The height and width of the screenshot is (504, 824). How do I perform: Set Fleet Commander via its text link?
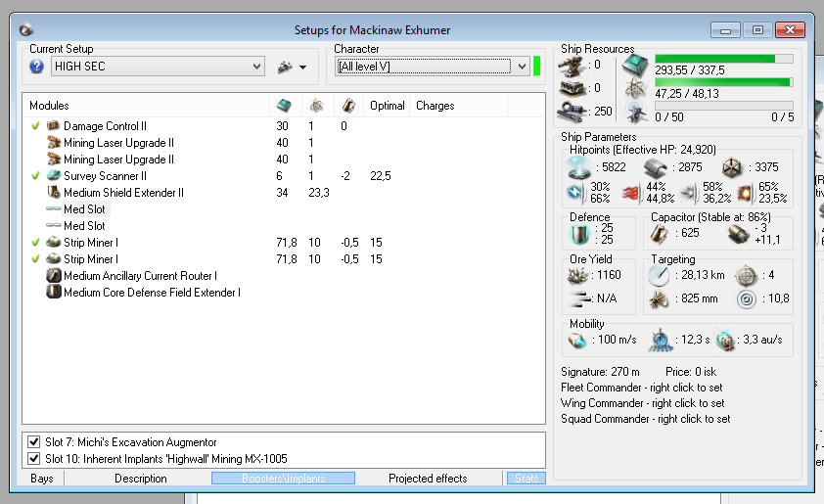[x=641, y=388]
